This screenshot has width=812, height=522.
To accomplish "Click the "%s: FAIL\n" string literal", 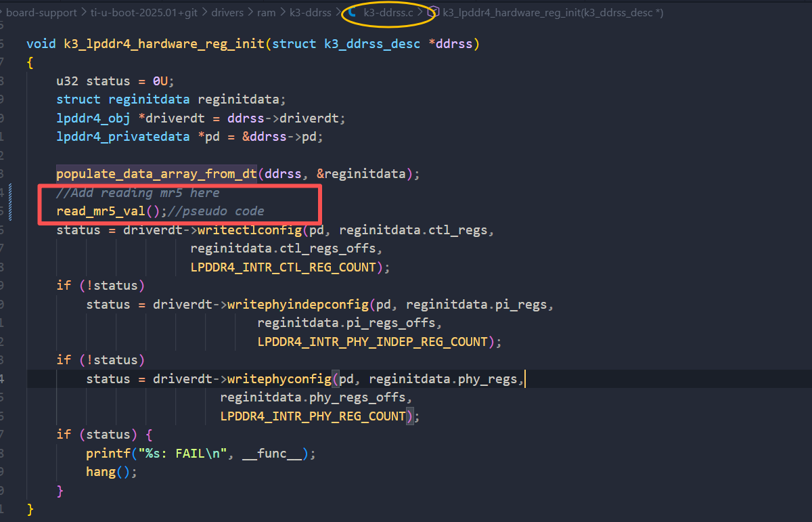I will pos(183,454).
